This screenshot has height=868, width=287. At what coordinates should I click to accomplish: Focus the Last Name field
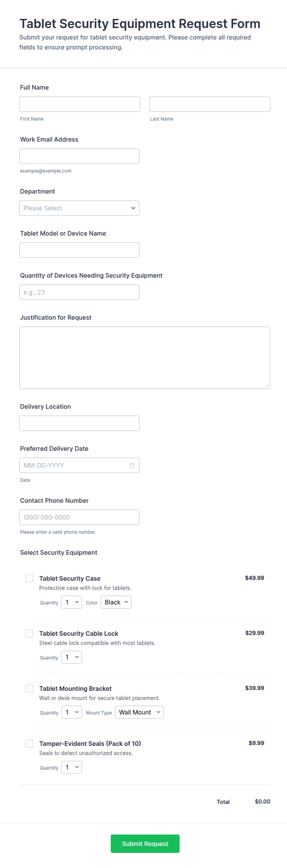(x=210, y=104)
